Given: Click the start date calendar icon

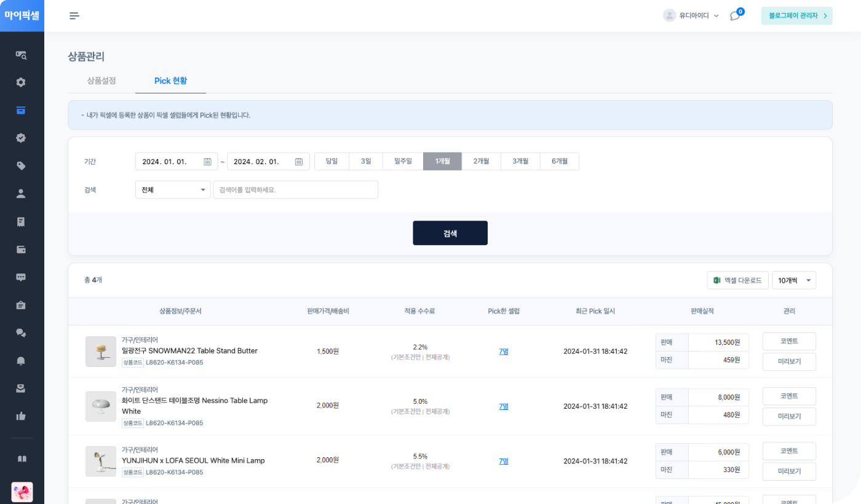Looking at the screenshot, I should click(207, 162).
